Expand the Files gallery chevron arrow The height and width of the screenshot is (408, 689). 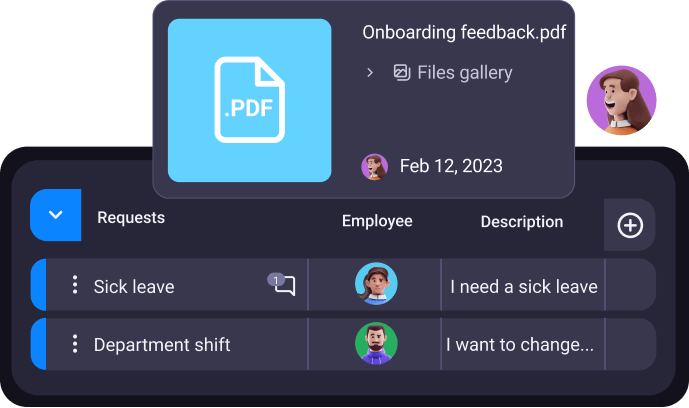[370, 72]
